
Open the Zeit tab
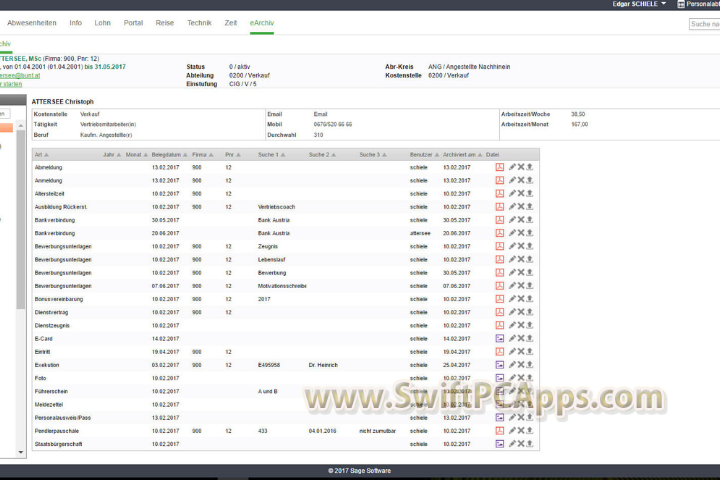[x=231, y=23]
